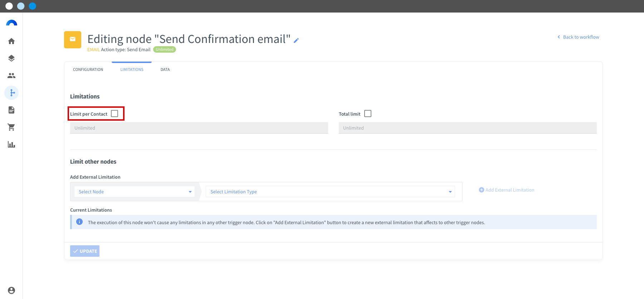
Task: Click Add External Limitation button
Action: pyautogui.click(x=507, y=190)
